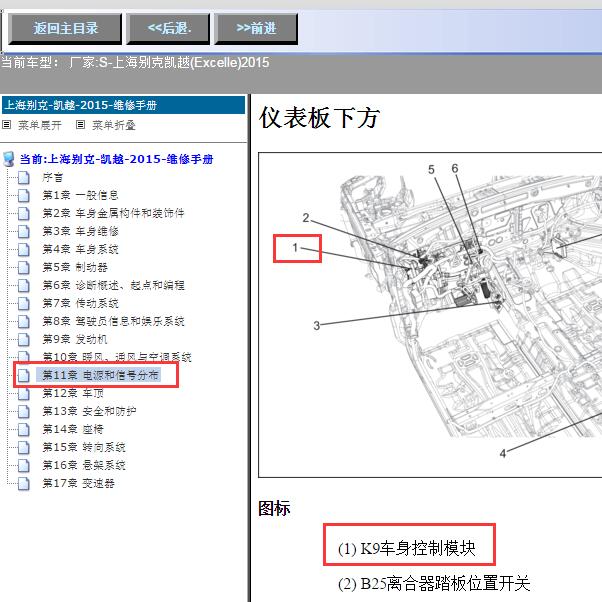
Task: Click the root manual computer icon
Action: coord(9,159)
